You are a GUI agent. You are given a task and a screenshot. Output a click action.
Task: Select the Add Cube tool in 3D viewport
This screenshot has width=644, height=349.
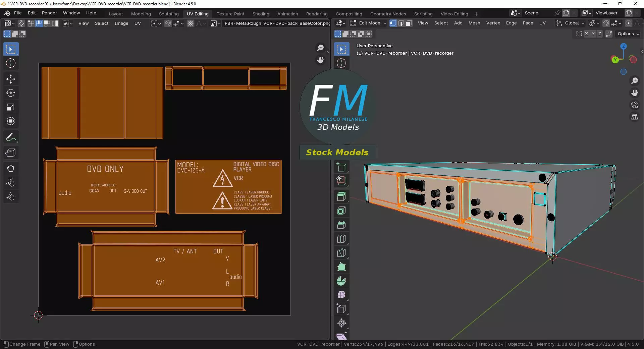pyautogui.click(x=341, y=167)
